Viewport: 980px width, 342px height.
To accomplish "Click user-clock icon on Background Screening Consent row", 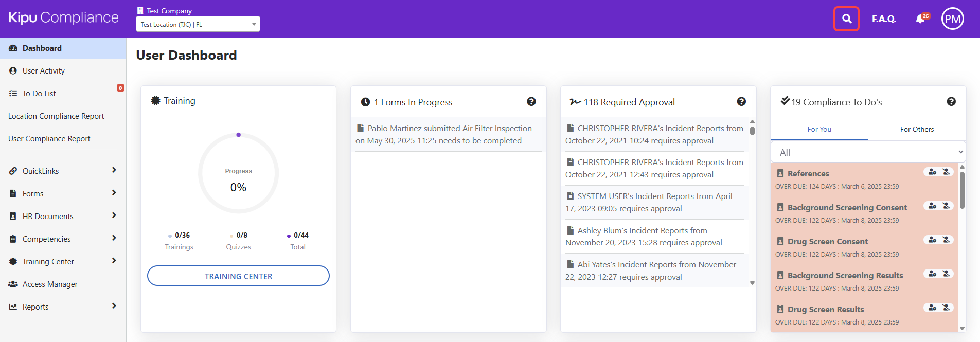I will click(932, 206).
